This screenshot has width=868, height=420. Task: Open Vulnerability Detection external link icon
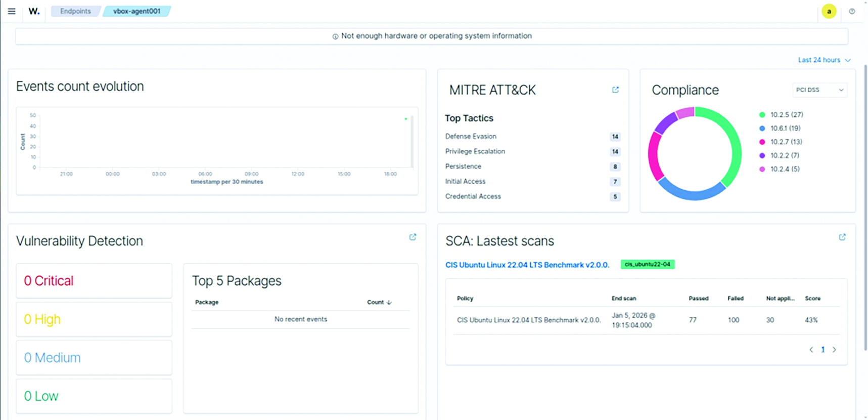[413, 237]
